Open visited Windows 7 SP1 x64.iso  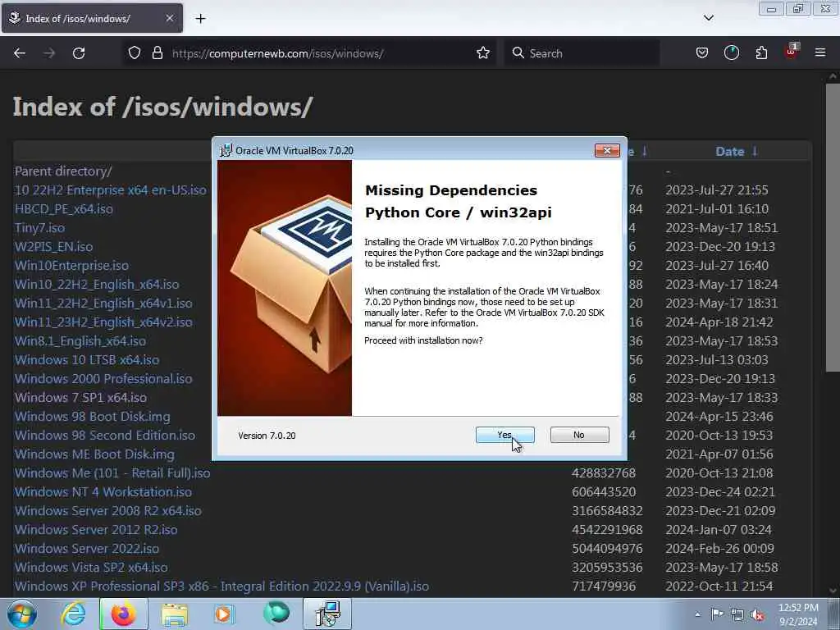point(81,398)
